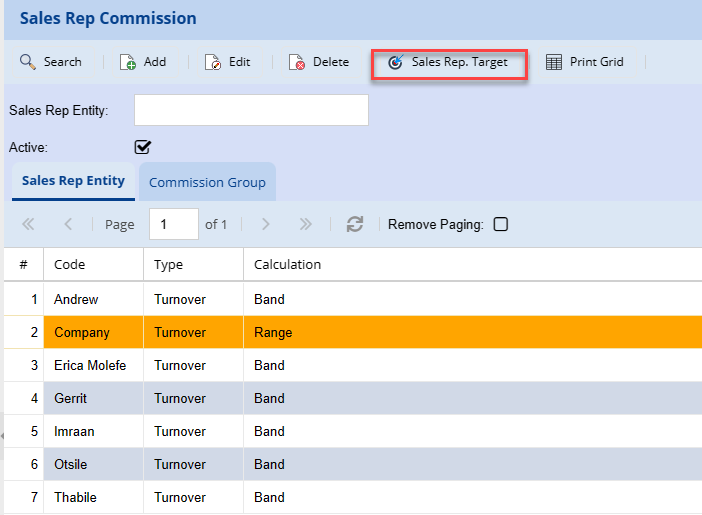702x515 pixels.
Task: Refresh the grid with reload icon
Action: click(x=355, y=224)
